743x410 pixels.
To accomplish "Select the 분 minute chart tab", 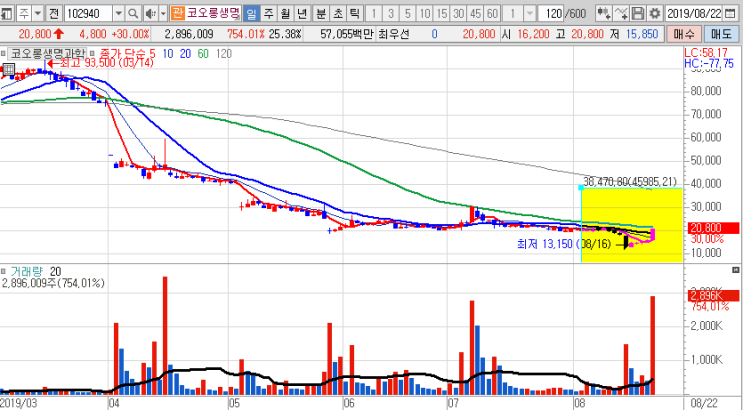I will click(321, 13).
